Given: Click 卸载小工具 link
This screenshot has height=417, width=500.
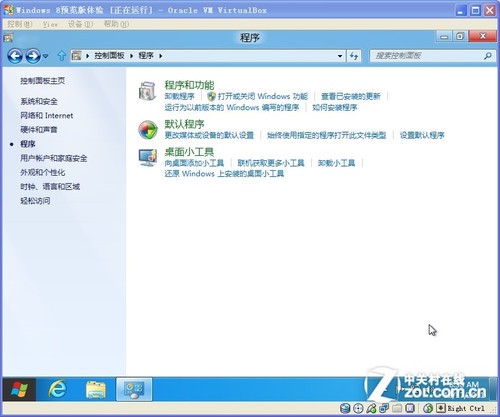Looking at the screenshot, I should tap(336, 163).
